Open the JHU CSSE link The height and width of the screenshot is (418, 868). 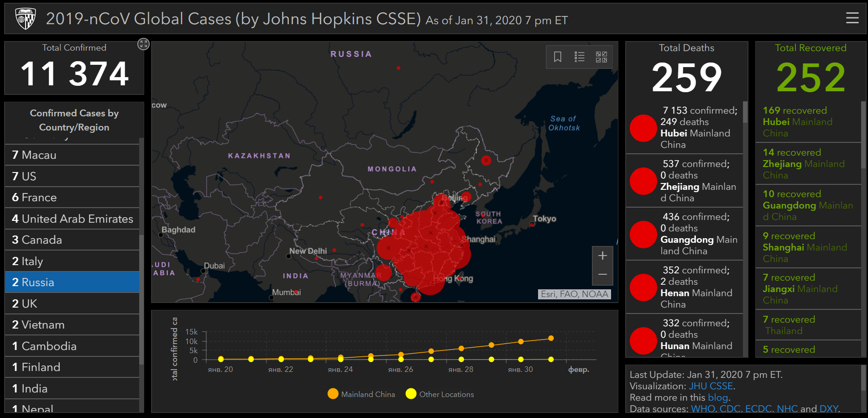tap(711, 386)
